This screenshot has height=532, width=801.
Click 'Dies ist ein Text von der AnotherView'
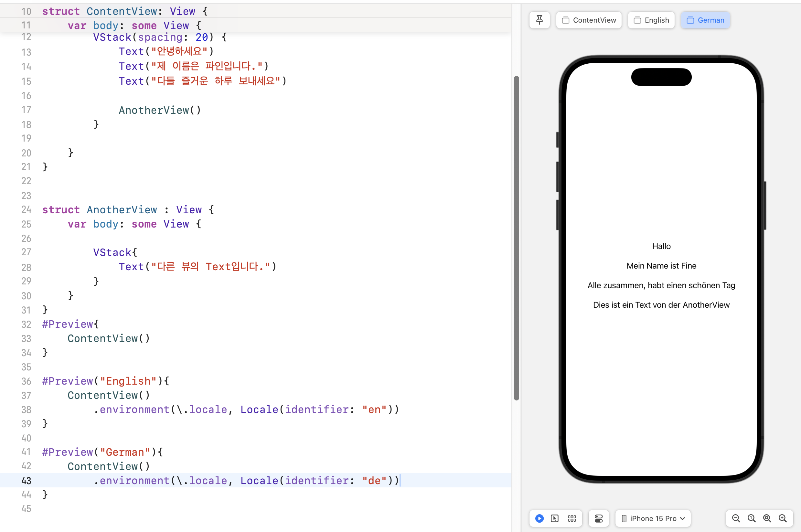tap(661, 305)
